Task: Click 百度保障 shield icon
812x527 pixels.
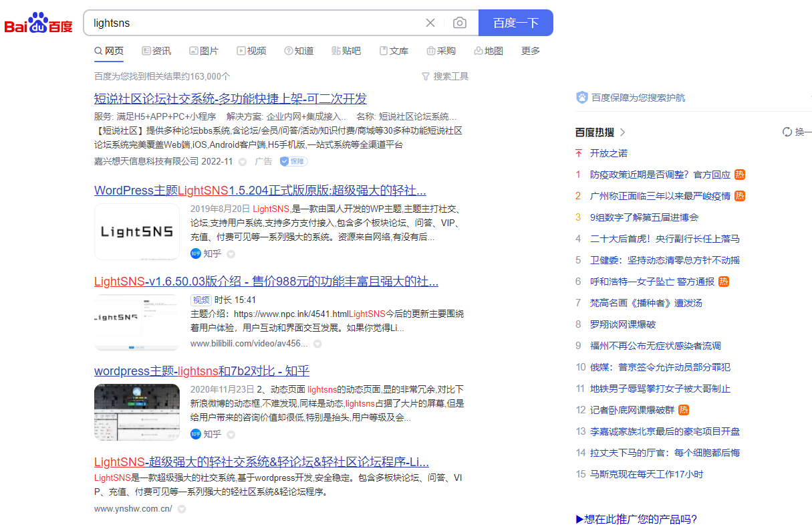Action: (x=582, y=98)
